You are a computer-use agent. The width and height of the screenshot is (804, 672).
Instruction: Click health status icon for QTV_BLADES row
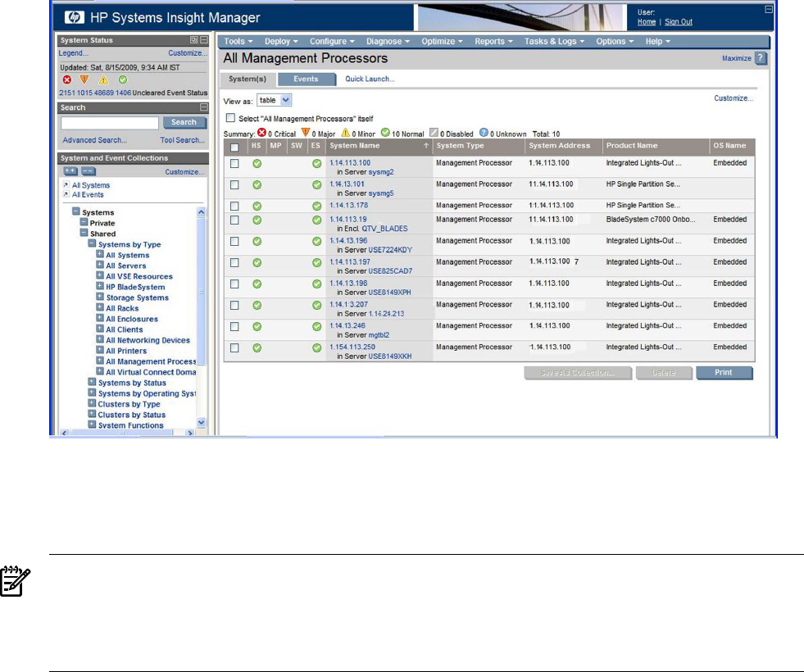click(x=257, y=220)
